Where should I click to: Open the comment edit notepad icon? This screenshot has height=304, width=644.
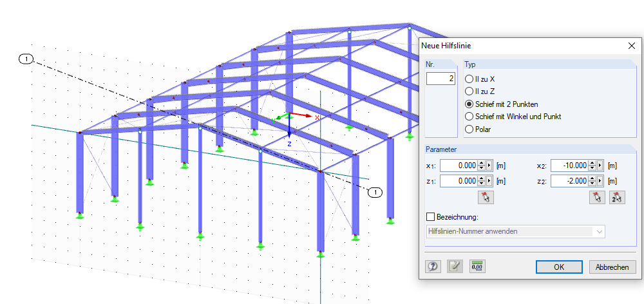coord(455,267)
